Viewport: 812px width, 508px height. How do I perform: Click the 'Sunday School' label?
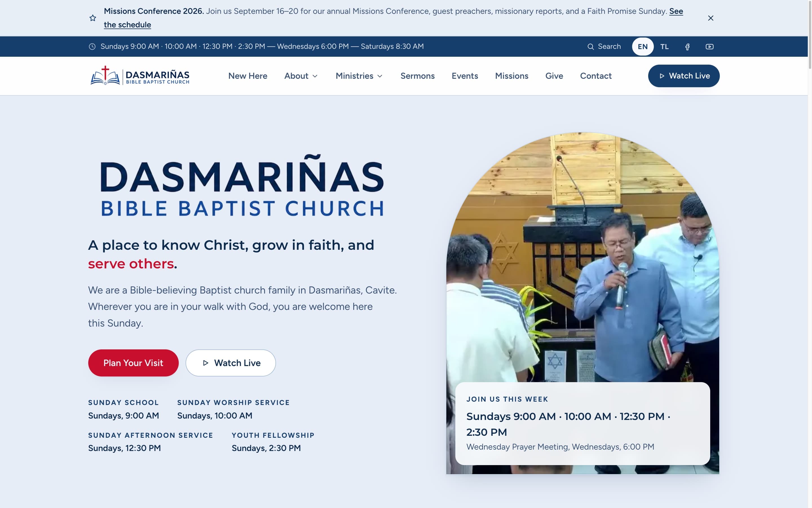click(x=123, y=402)
